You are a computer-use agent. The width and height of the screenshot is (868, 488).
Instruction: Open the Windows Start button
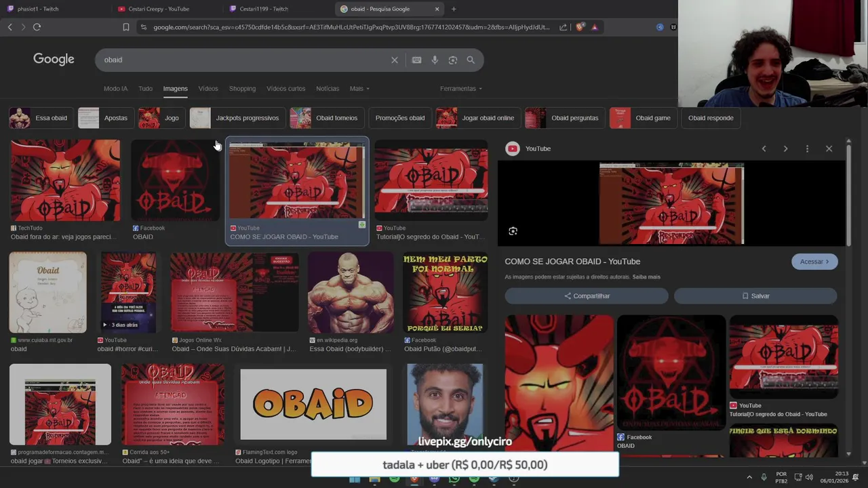click(x=355, y=479)
